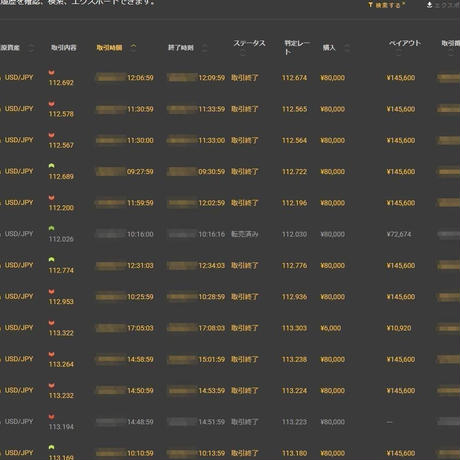Click the red down arrow above 112.692
The height and width of the screenshot is (460, 460).
pyautogui.click(x=51, y=72)
